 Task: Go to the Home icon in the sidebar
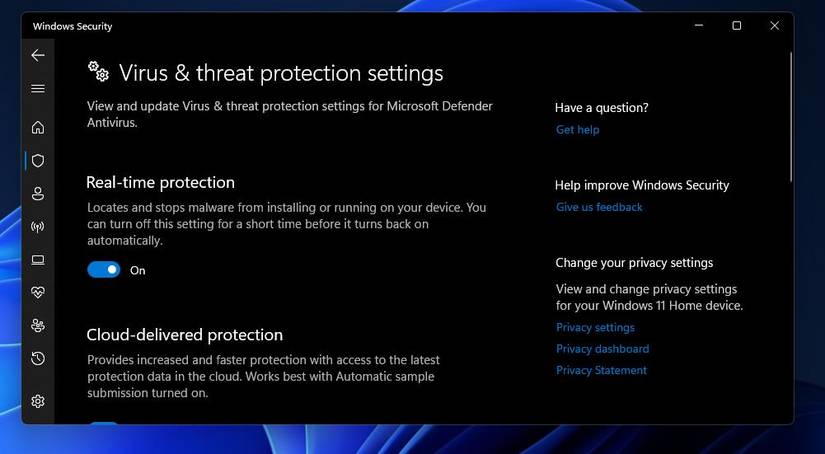pos(38,127)
